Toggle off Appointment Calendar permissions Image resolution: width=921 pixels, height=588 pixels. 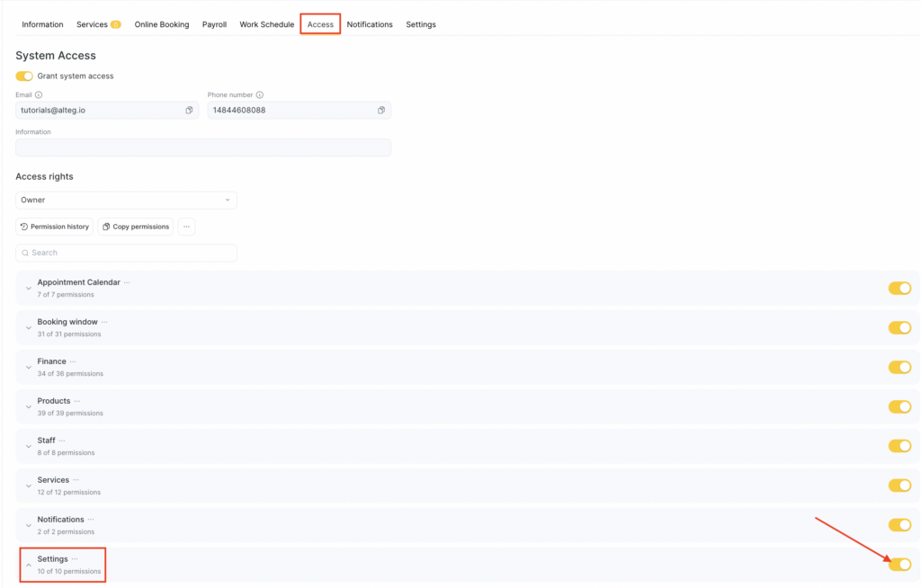pyautogui.click(x=899, y=289)
